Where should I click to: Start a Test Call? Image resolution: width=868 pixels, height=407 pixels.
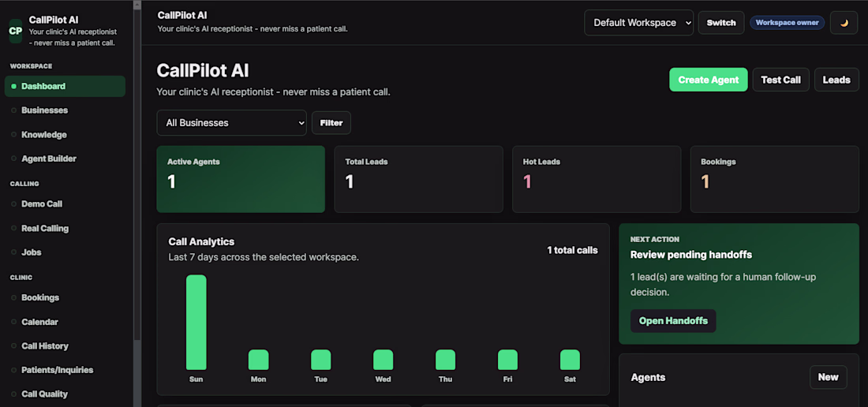pyautogui.click(x=780, y=80)
